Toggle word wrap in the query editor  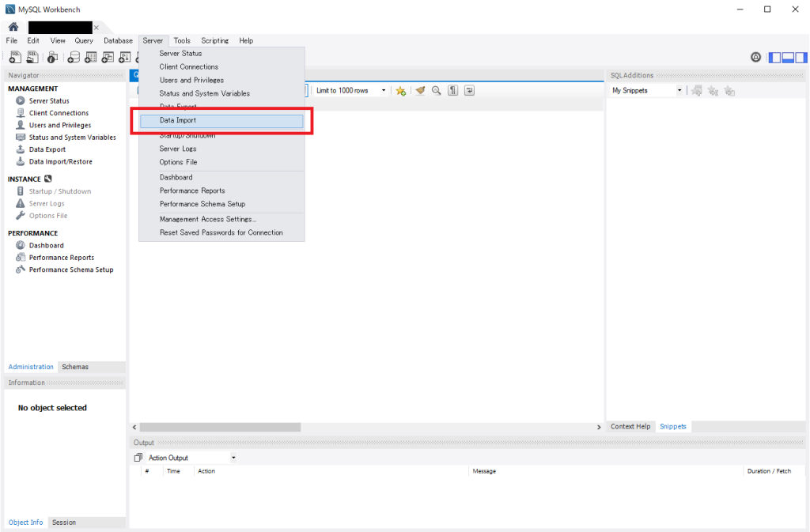[x=469, y=90]
